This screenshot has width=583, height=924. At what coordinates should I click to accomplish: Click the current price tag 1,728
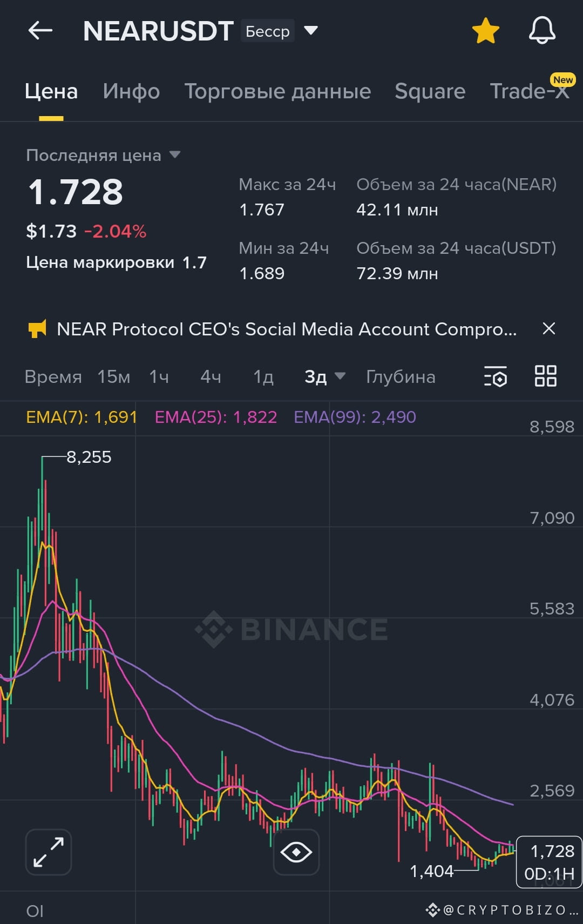[x=549, y=862]
